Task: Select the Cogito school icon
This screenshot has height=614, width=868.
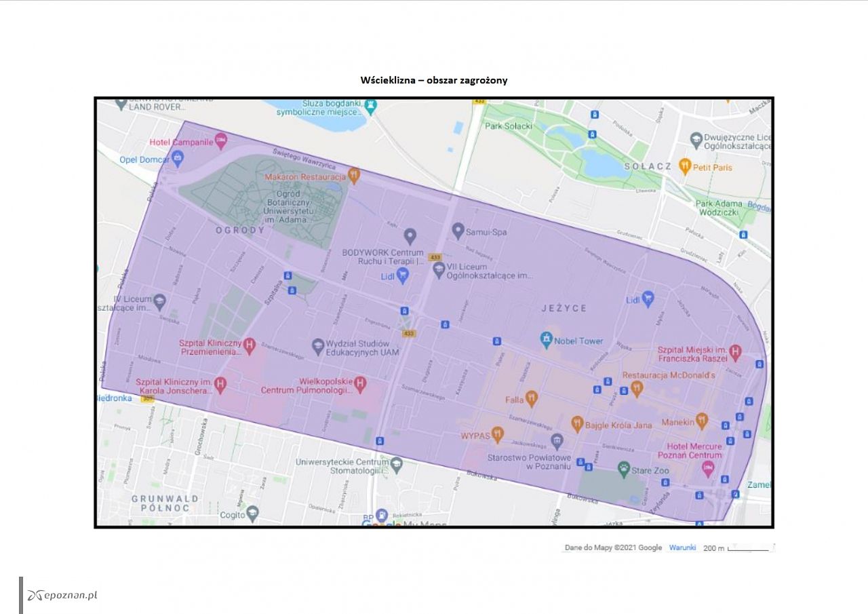Action: click(252, 514)
